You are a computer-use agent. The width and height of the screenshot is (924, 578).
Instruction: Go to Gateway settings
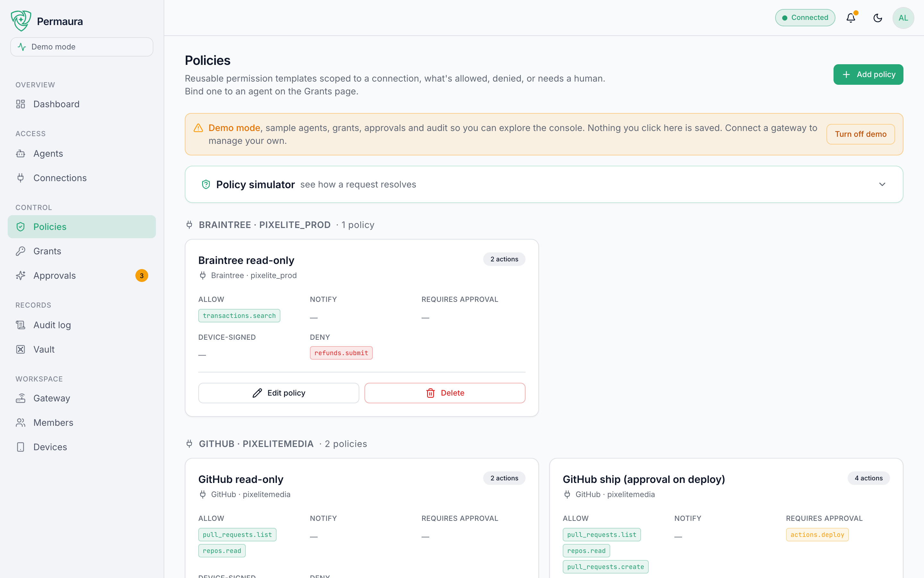[82, 398]
